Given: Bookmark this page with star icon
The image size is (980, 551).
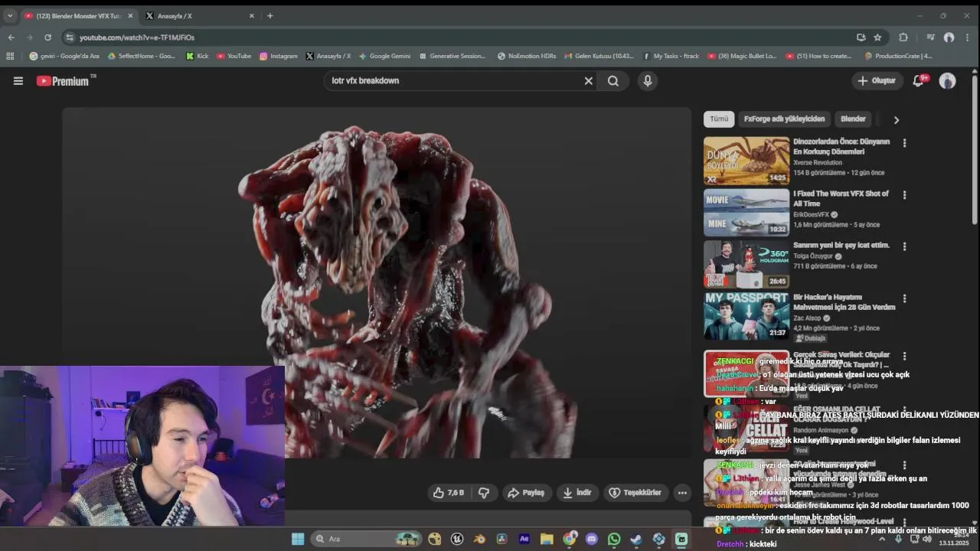Looking at the screenshot, I should 877,37.
